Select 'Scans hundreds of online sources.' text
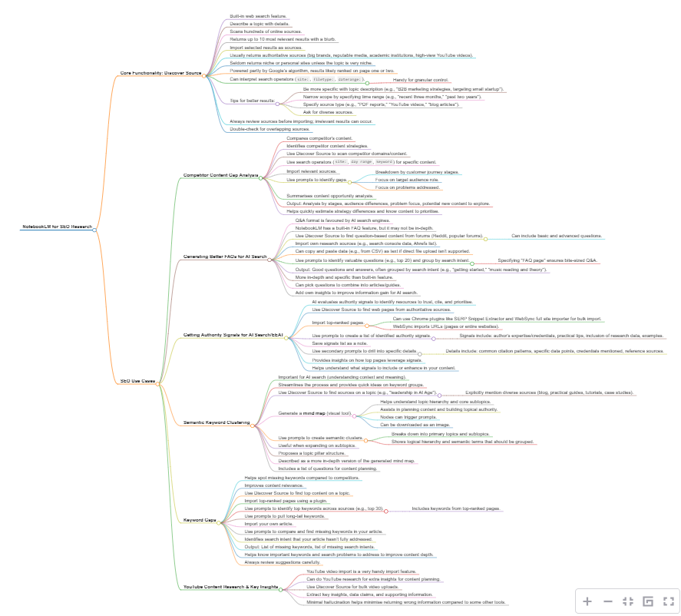 266,31
